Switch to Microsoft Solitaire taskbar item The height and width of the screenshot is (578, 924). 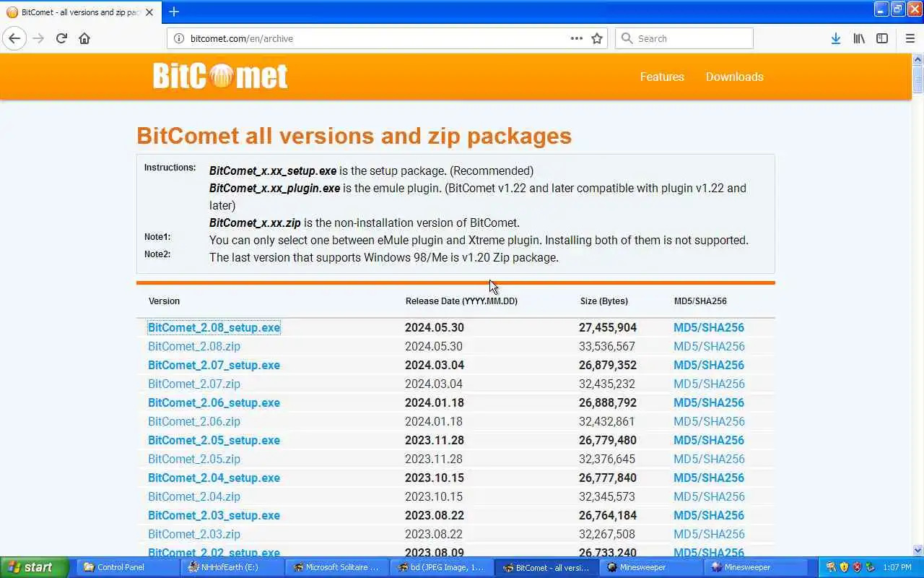click(x=336, y=567)
